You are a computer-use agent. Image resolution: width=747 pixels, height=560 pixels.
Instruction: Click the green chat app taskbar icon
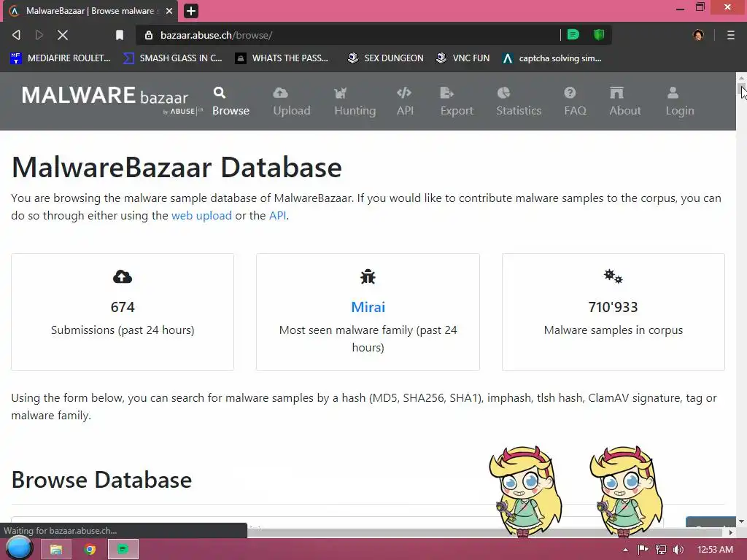pos(123,550)
